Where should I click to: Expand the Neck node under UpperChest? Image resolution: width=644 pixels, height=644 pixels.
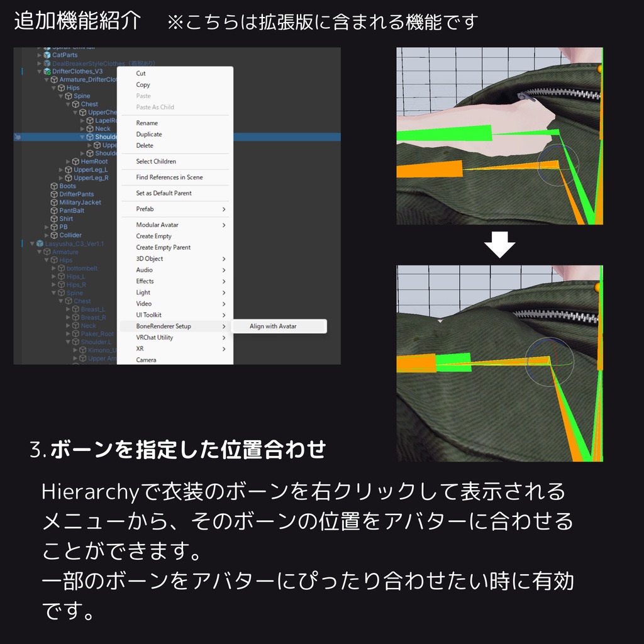pos(82,129)
